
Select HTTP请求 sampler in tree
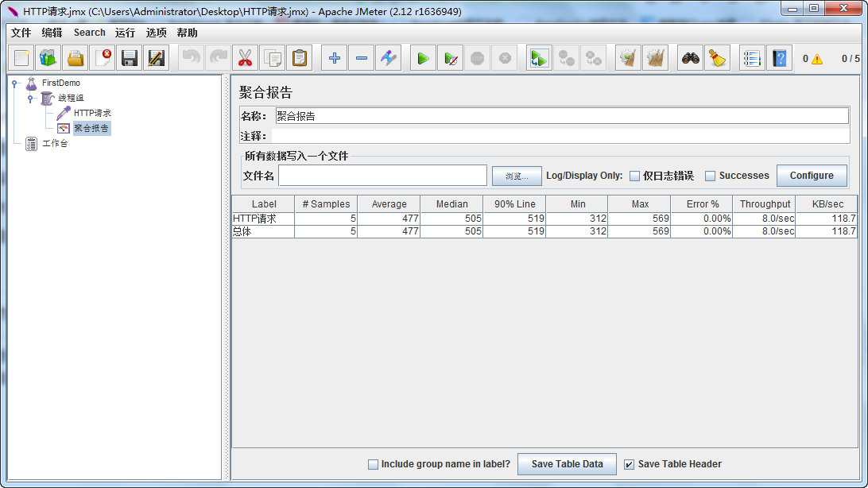point(92,113)
